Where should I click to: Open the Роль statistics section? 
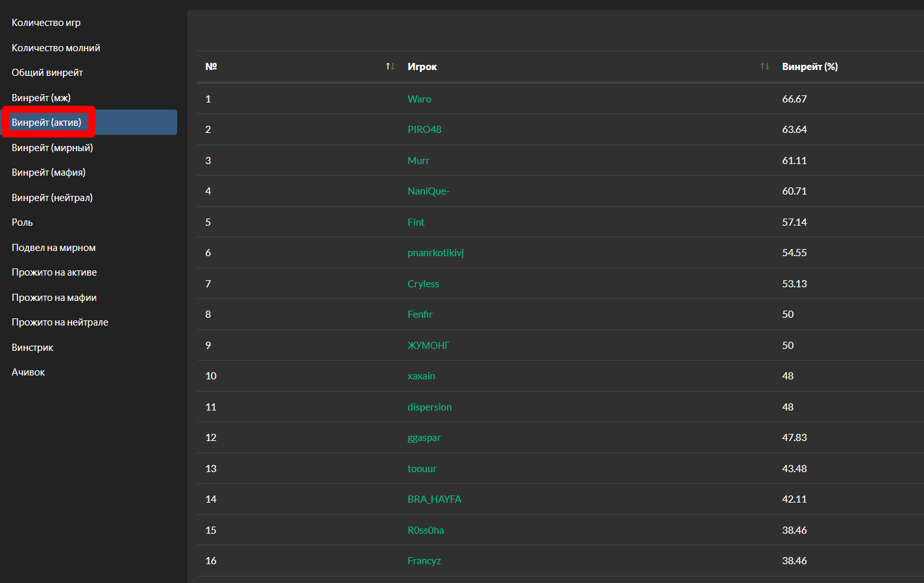coord(21,222)
